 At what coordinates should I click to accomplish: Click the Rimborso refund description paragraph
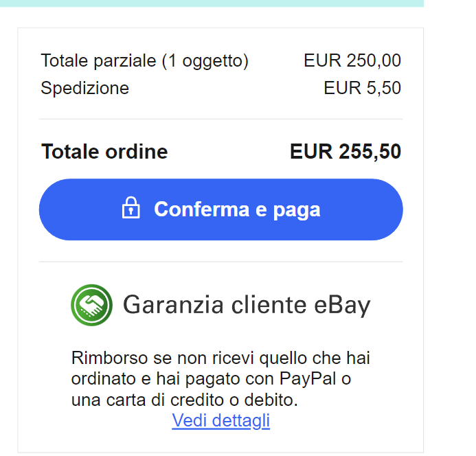pyautogui.click(x=220, y=378)
